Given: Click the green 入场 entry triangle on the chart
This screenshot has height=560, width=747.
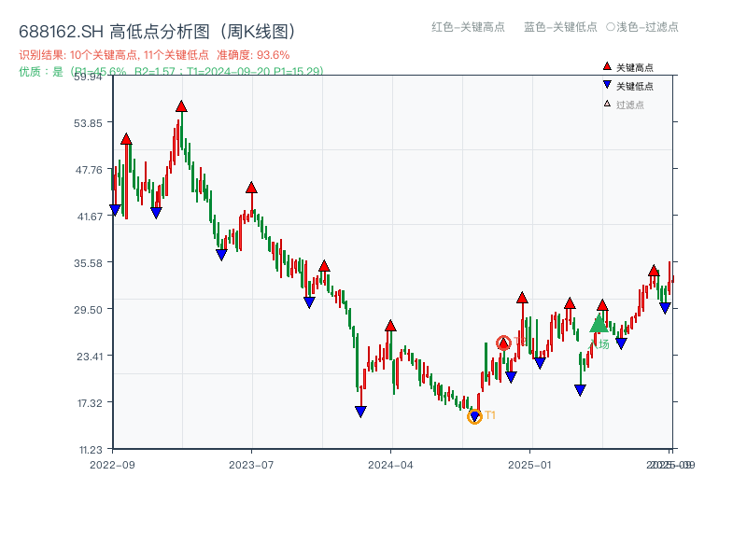Looking at the screenshot, I should [599, 326].
